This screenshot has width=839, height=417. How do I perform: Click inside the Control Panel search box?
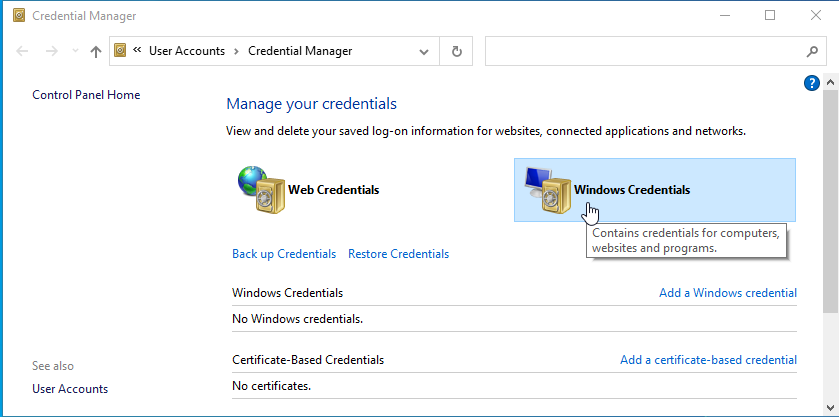(x=640, y=51)
